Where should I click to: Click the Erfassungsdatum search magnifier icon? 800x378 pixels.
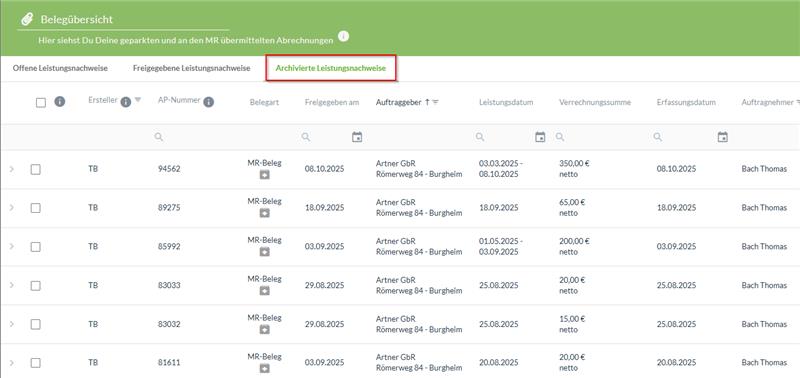[658, 137]
